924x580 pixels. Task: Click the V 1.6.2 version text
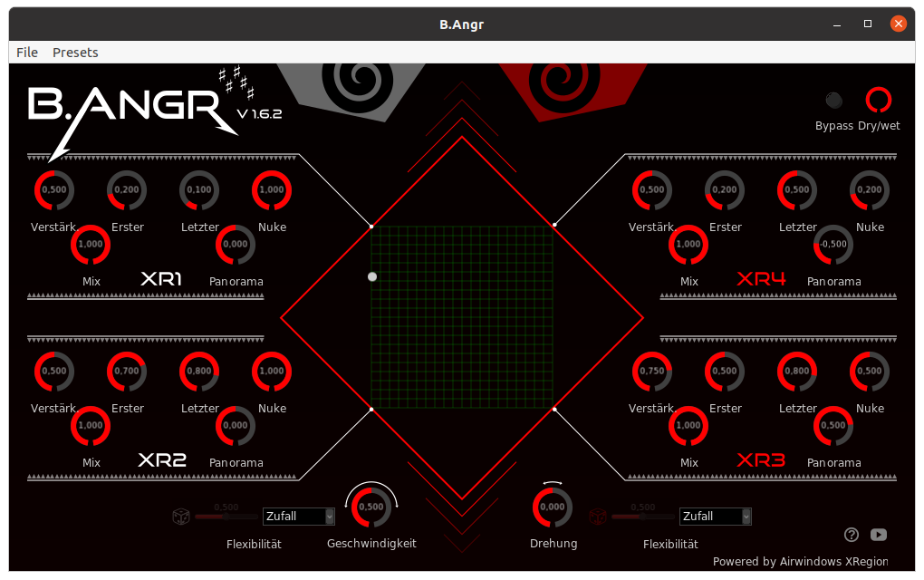(x=259, y=114)
